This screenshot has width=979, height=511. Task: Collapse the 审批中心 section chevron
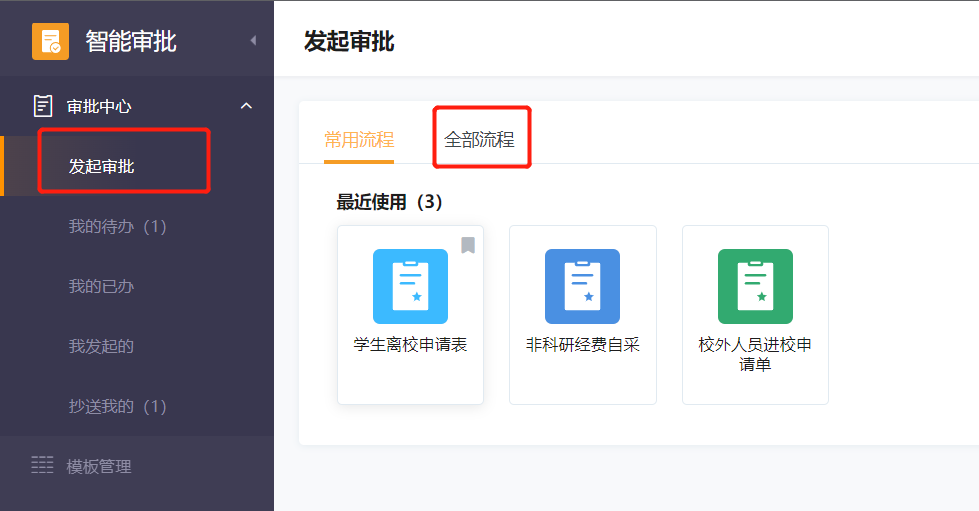(246, 106)
